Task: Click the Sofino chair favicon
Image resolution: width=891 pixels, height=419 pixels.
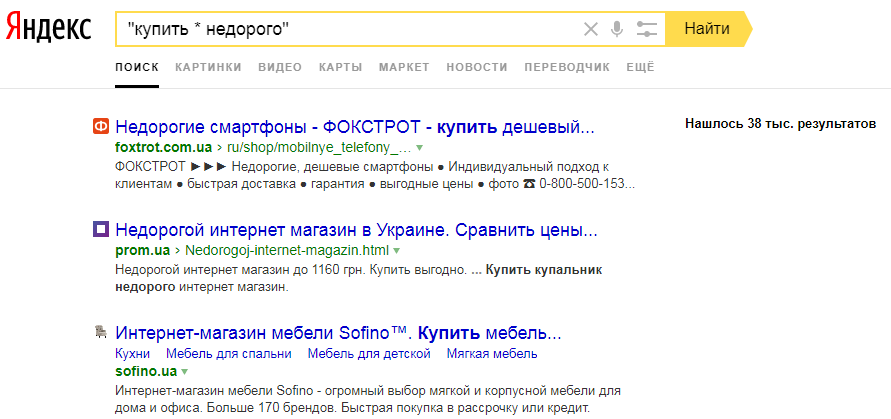Action: point(100,331)
